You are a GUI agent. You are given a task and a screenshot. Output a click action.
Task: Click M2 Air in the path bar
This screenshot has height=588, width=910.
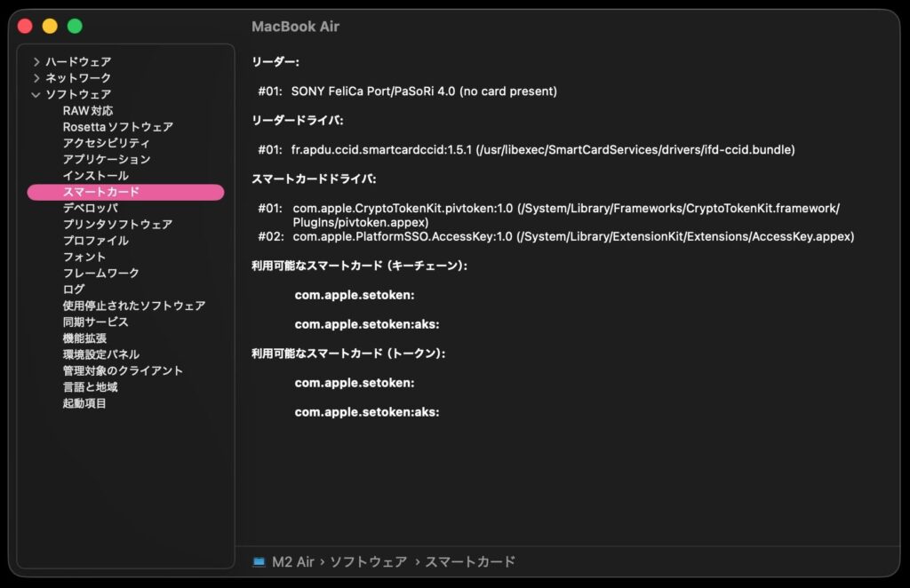coord(293,561)
